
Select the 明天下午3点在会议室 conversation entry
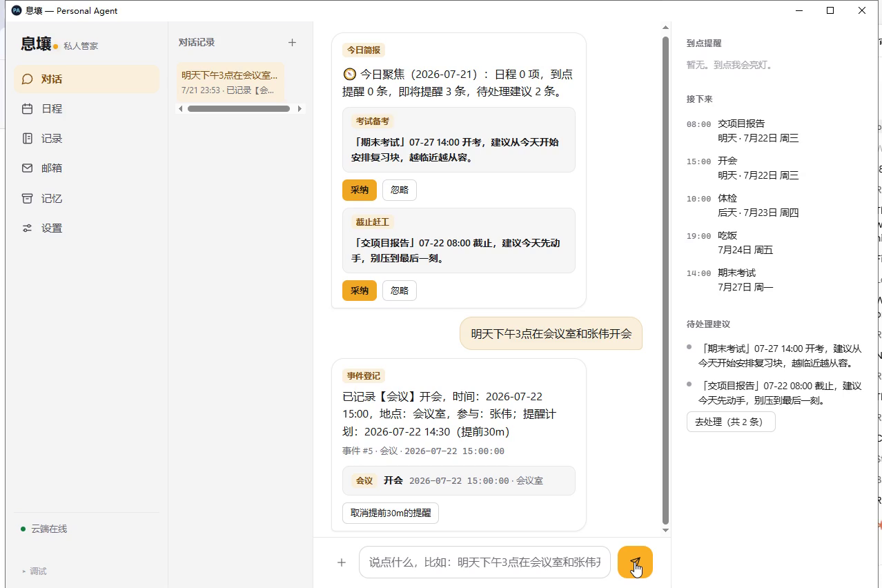coord(231,82)
